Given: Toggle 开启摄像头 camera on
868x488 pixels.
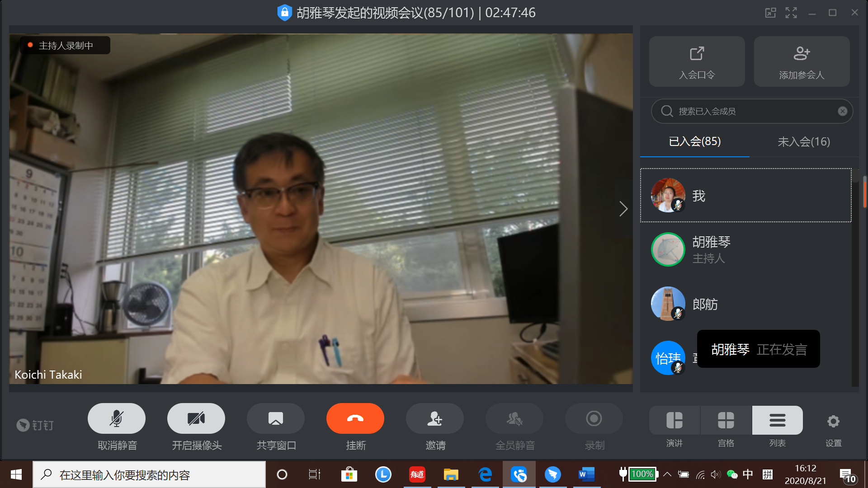Looking at the screenshot, I should tap(196, 418).
